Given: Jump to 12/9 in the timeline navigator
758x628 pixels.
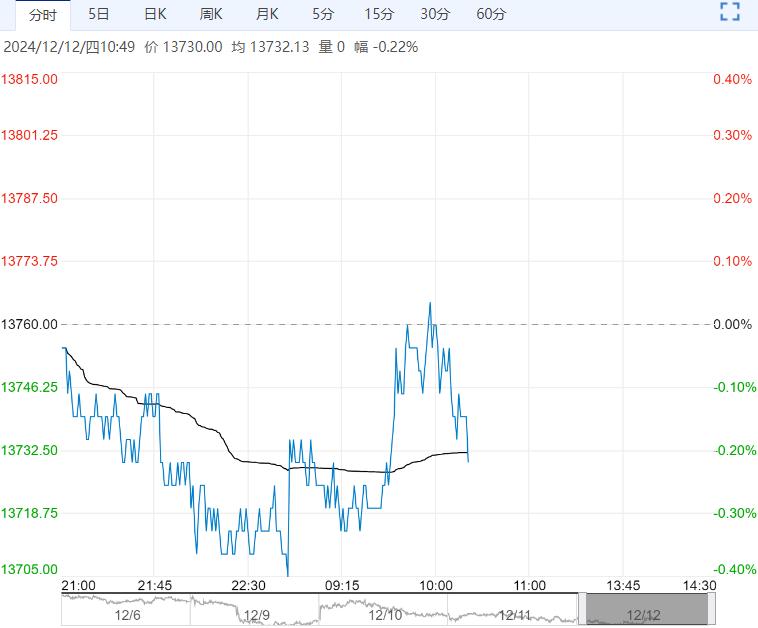Looking at the screenshot, I should point(256,615).
